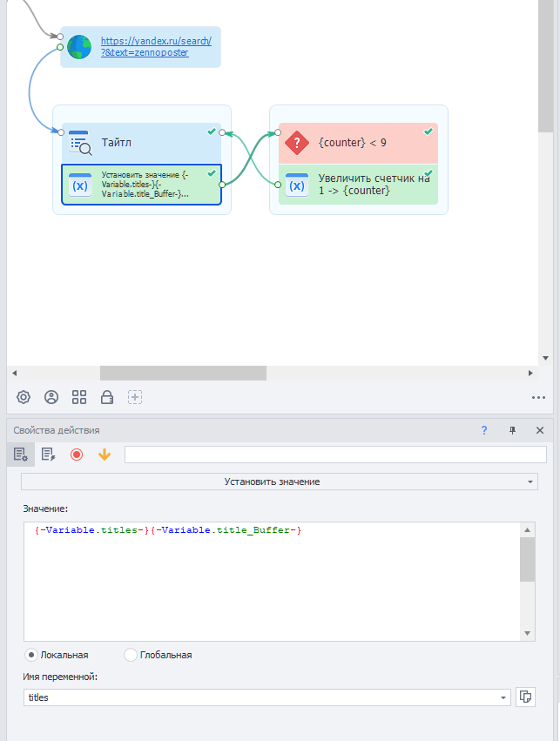Open the Имя переменной dropdown arrow
Image resolution: width=560 pixels, height=741 pixels.
point(504,697)
